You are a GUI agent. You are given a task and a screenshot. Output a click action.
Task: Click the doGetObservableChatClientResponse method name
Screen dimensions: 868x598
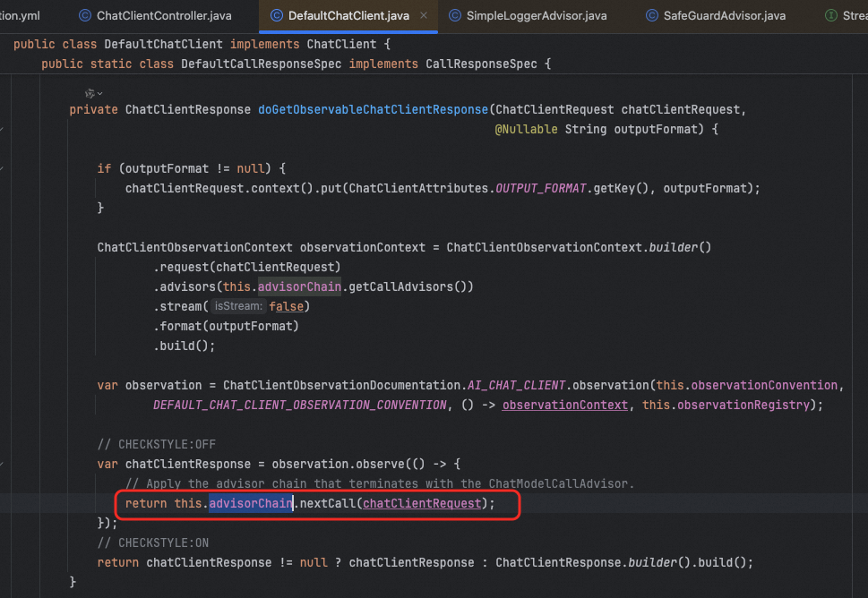coord(373,109)
